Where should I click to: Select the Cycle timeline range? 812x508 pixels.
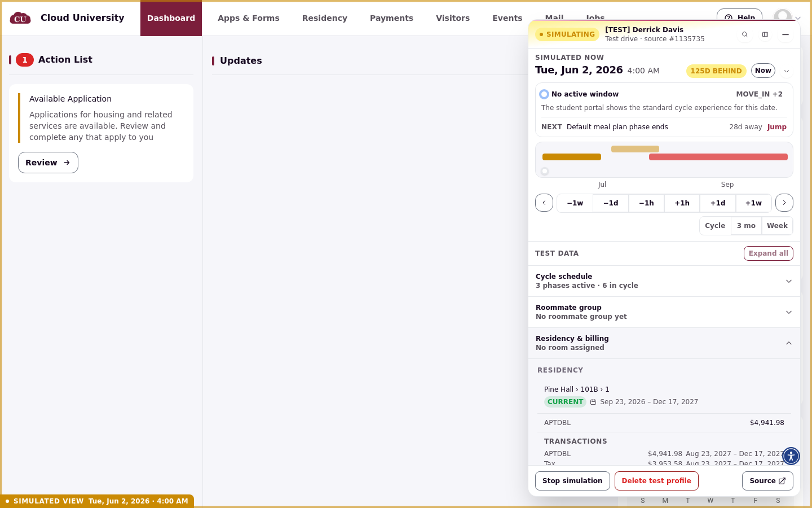pyautogui.click(x=715, y=226)
